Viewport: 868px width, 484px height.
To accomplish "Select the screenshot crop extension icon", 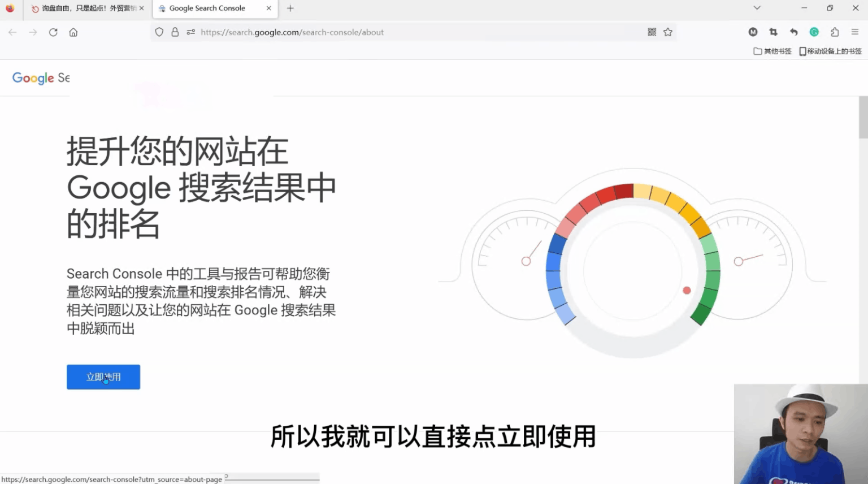I will click(773, 32).
